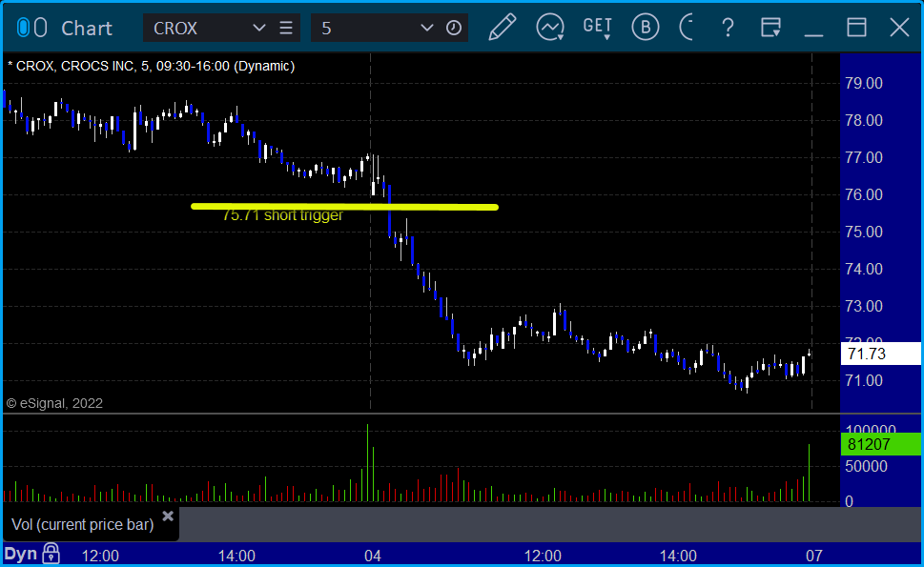Viewport: 924px width, 567px height.
Task: Toggle the Dyn lock icon
Action: coord(51,554)
